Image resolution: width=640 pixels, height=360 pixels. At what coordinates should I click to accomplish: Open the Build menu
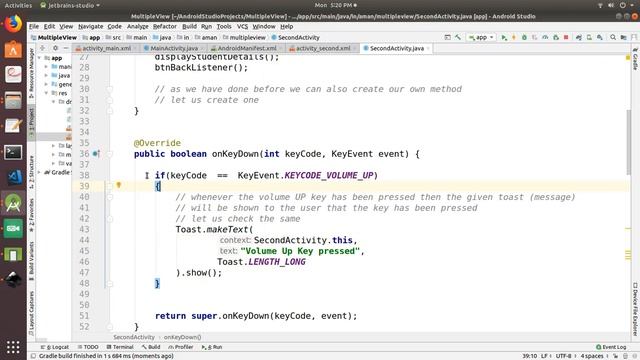(189, 26)
